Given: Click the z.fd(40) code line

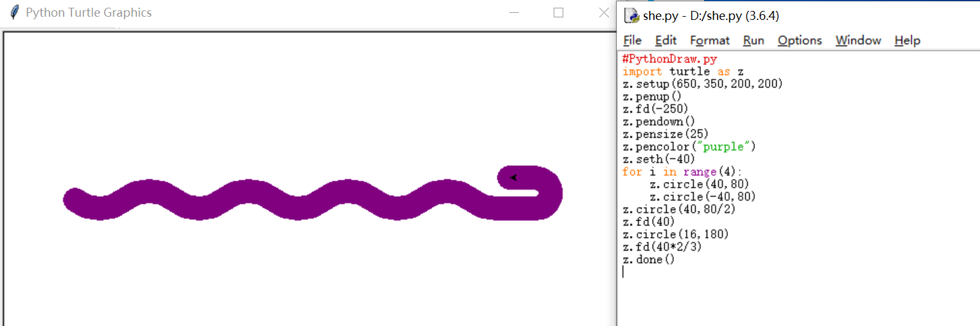Looking at the screenshot, I should [x=649, y=222].
